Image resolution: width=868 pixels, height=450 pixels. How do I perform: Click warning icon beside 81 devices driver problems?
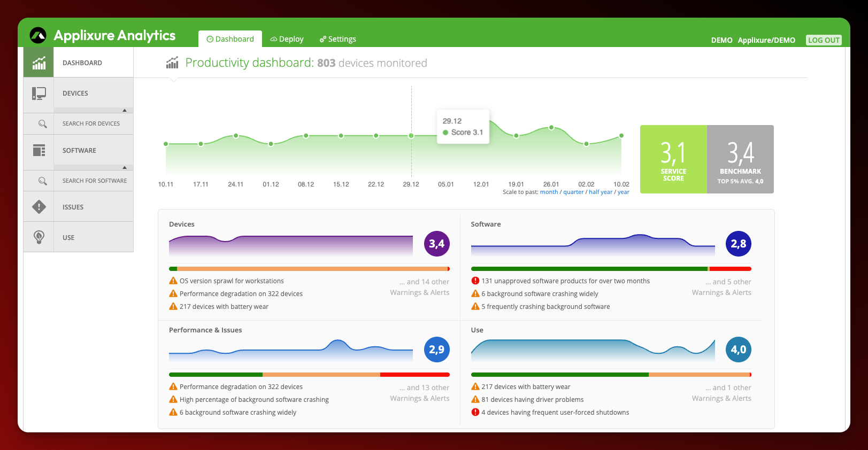click(x=475, y=399)
